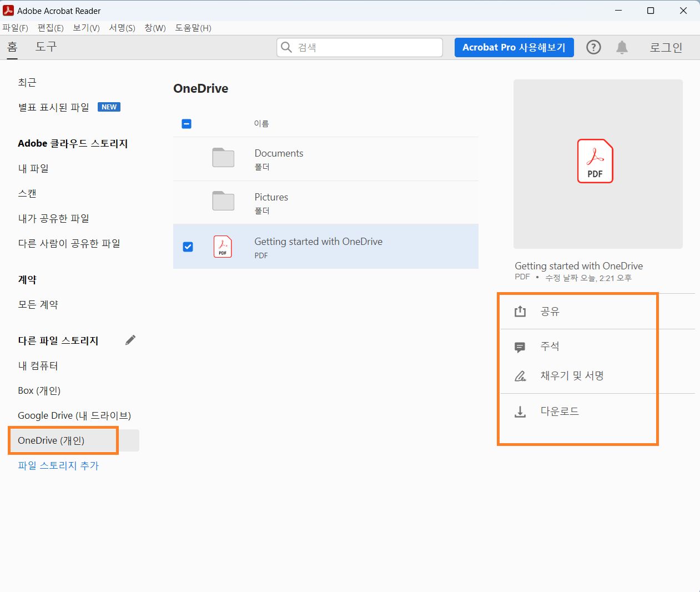Select the 채우기 및 서명 pen icon
The image size is (700, 592).
tap(520, 375)
